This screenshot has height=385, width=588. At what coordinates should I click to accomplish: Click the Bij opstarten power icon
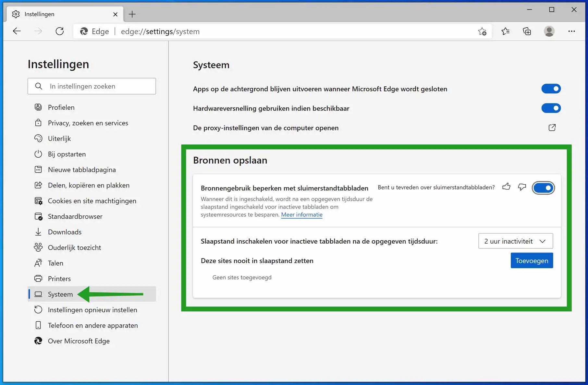point(38,154)
